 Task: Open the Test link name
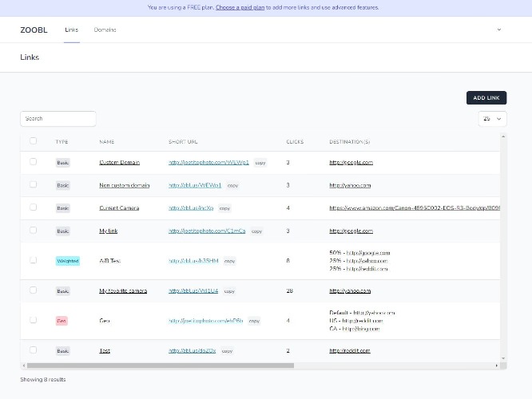(105, 350)
